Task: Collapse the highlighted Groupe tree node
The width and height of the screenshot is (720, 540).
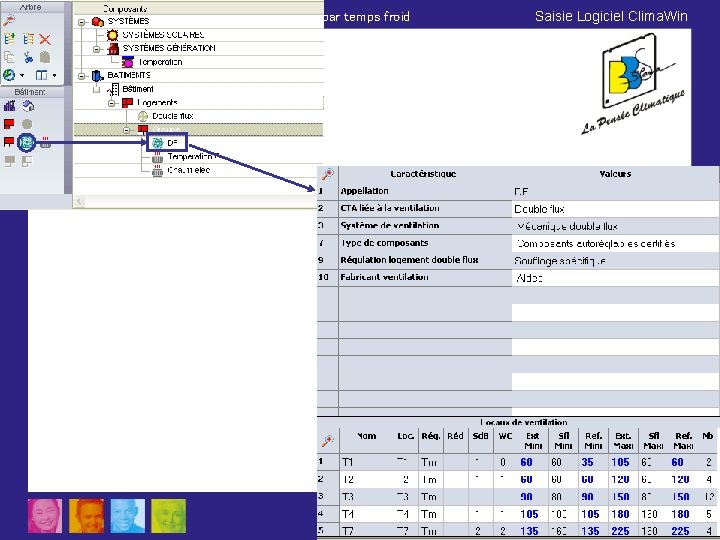Action: point(127,130)
